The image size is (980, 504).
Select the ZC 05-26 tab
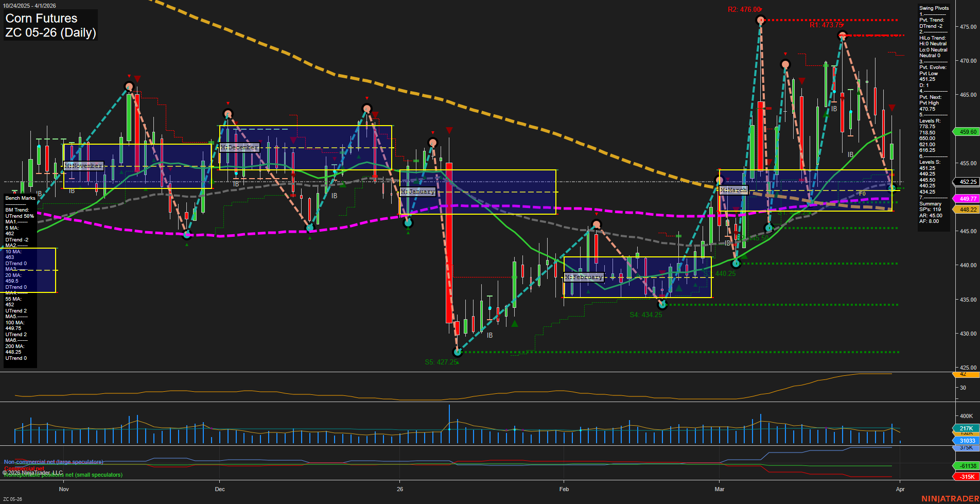pos(13,499)
